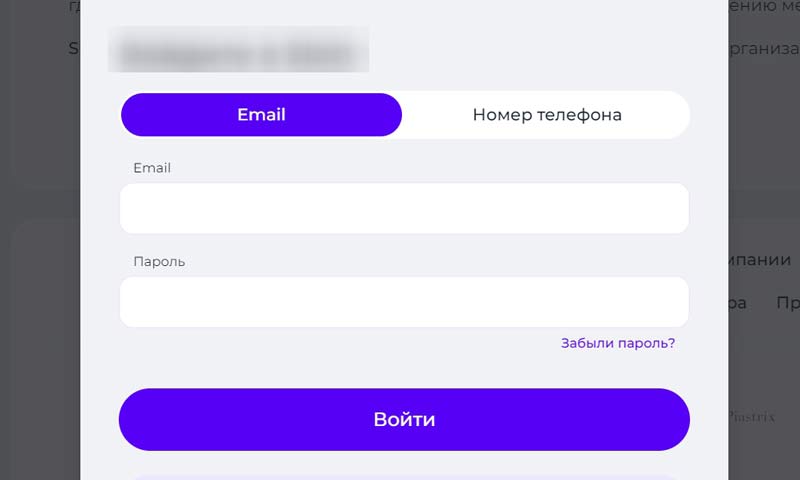Click the cut-off "ению ме" text at top right

[x=763, y=6]
